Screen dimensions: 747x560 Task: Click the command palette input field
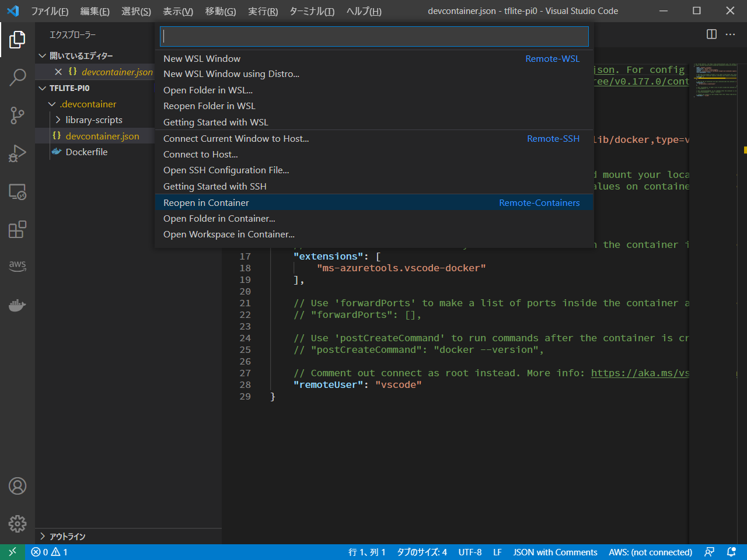tap(373, 36)
